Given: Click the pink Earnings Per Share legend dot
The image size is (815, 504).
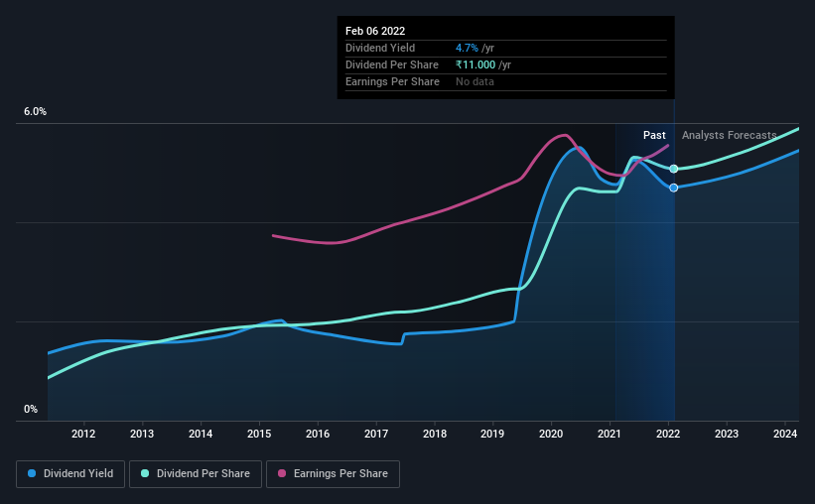Looking at the screenshot, I should tap(282, 473).
